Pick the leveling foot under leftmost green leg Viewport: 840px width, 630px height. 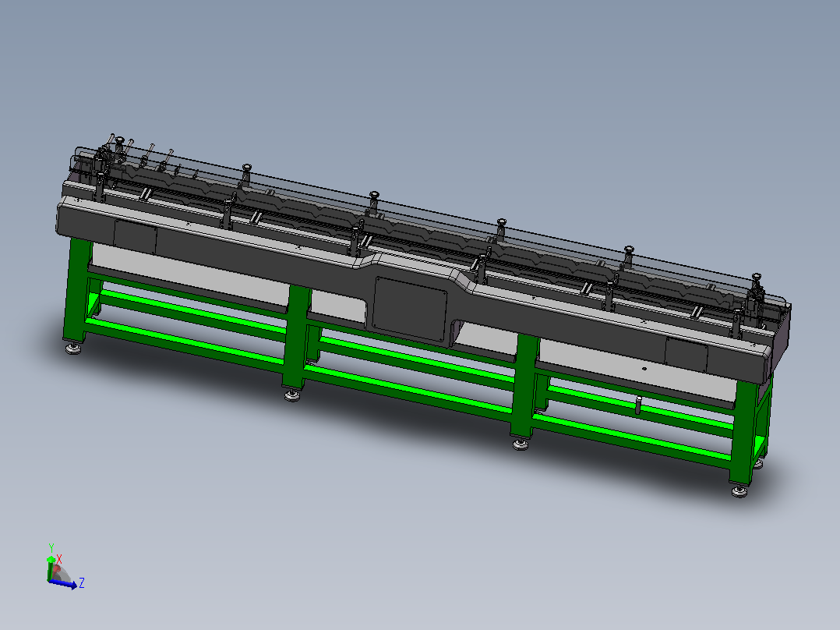74,349
